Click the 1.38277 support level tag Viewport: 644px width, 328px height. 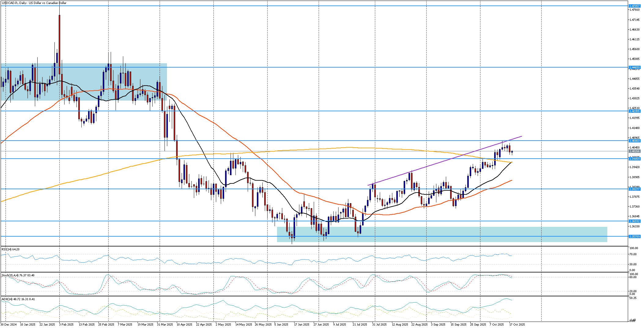pos(634,189)
